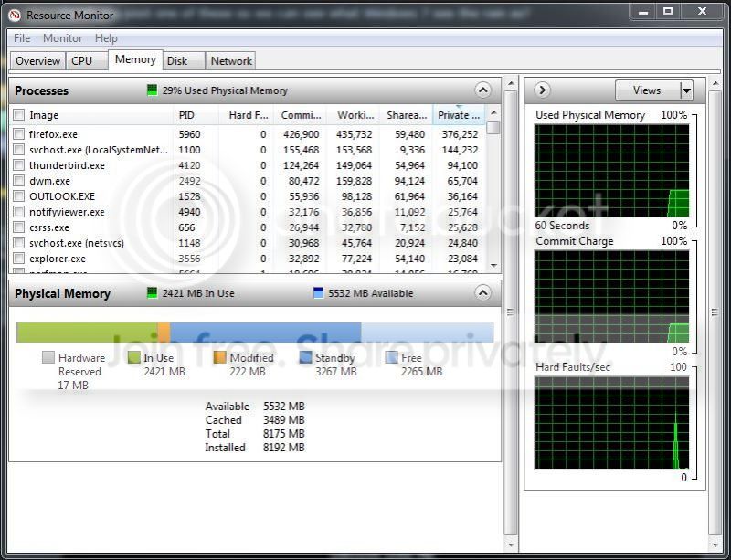Open the Help menu

(x=106, y=38)
